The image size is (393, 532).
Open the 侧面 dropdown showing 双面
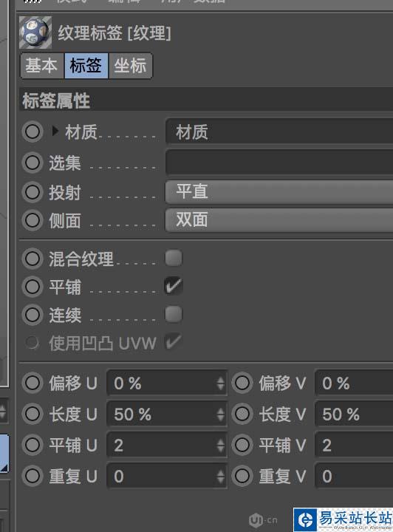click(x=279, y=220)
